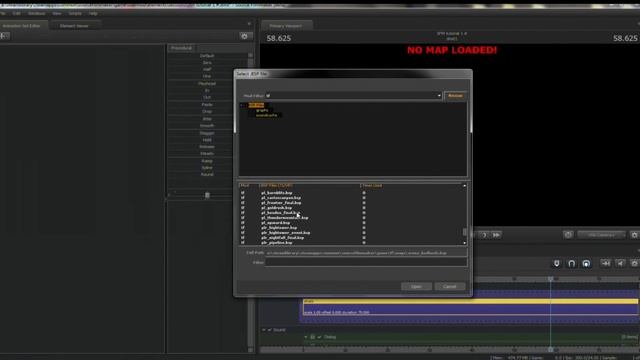
Task: Select pl_cactuscanyon.bsp in the file list
Action: click(281, 198)
